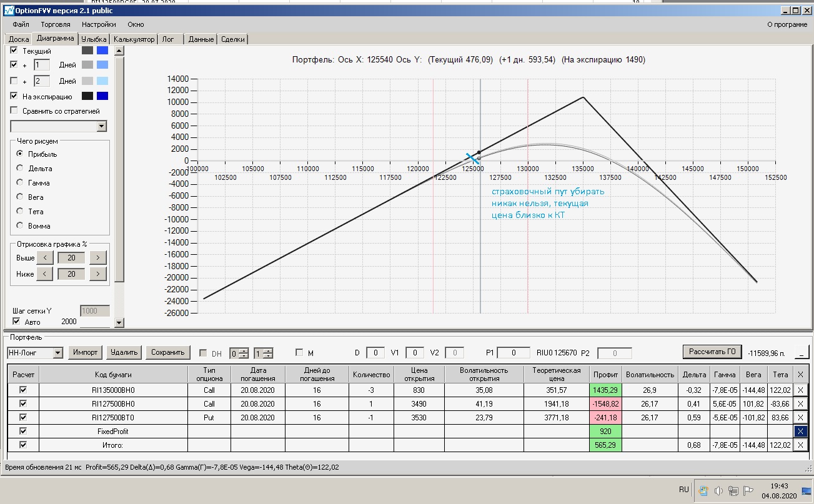
Task: Enable Сравнить со стратегией checkbox
Action: click(x=14, y=111)
